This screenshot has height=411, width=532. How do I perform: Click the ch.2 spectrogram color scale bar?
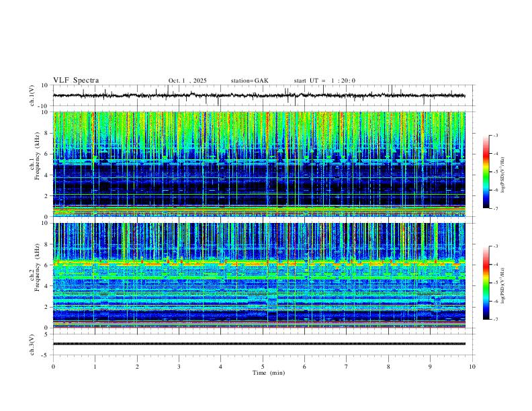point(486,283)
